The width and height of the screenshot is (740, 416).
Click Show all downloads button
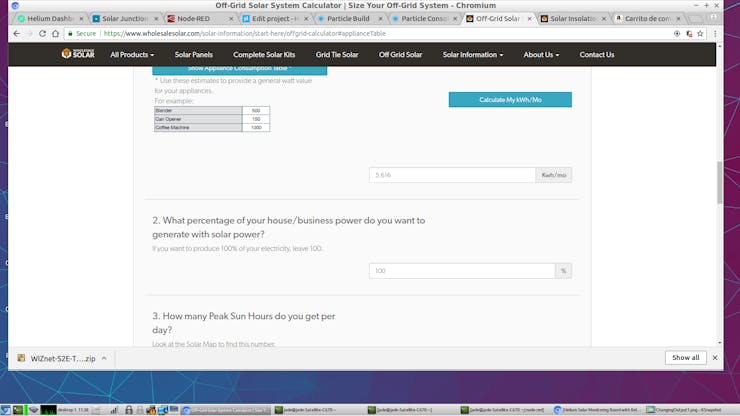point(686,358)
